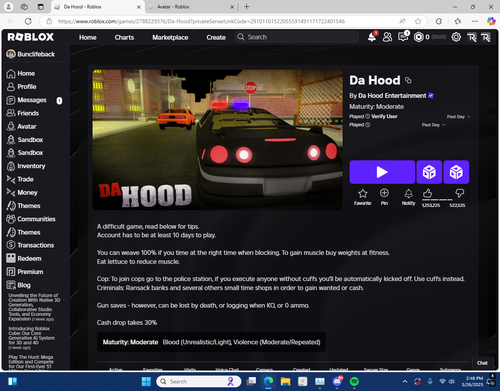The height and width of the screenshot is (391, 500).
Task: Switch to the Da Hood - Roblox tab
Action: coord(97,7)
